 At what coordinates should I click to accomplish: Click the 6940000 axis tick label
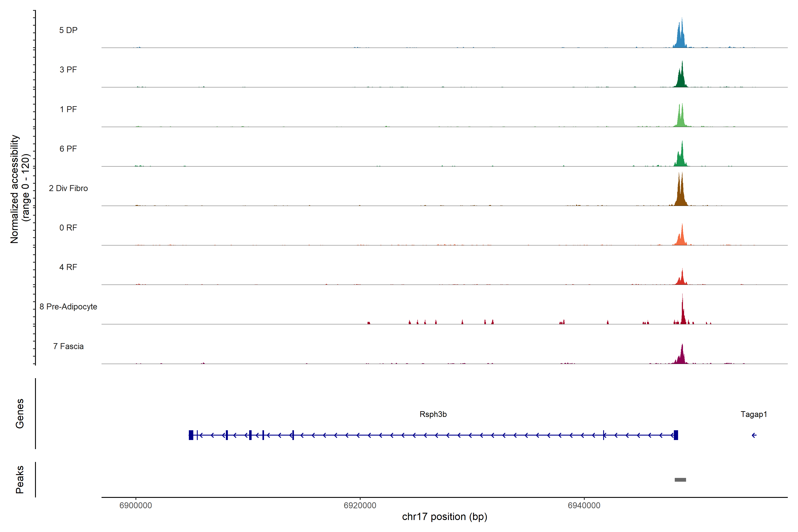click(x=584, y=506)
